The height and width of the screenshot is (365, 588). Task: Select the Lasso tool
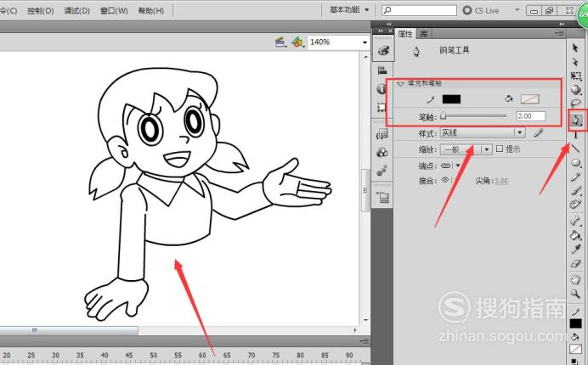click(x=575, y=104)
